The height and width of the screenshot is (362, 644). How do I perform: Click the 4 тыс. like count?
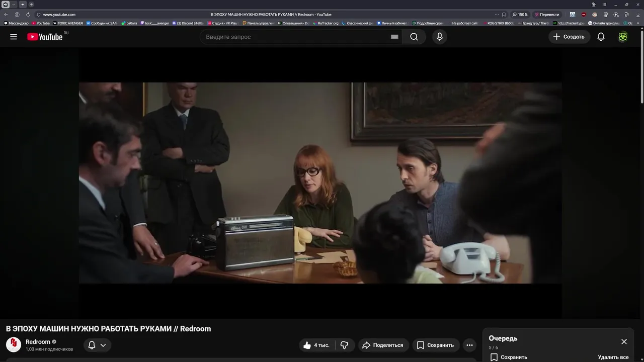point(321,345)
